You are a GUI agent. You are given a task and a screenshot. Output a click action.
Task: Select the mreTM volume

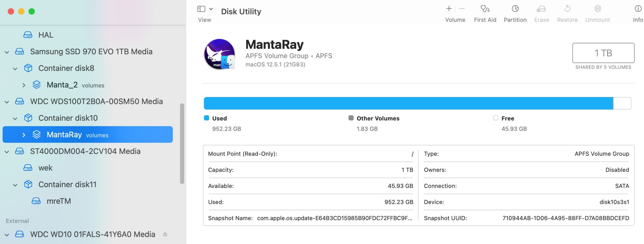click(x=59, y=201)
